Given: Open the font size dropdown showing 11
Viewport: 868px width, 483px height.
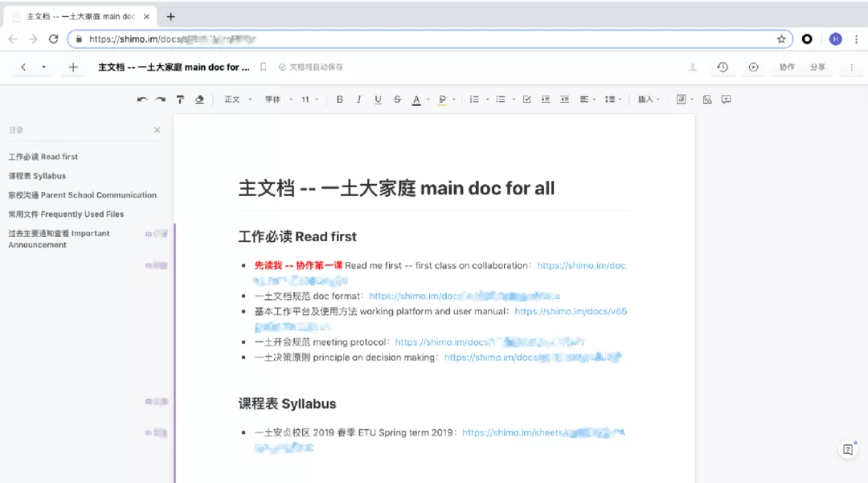Looking at the screenshot, I should (x=307, y=99).
